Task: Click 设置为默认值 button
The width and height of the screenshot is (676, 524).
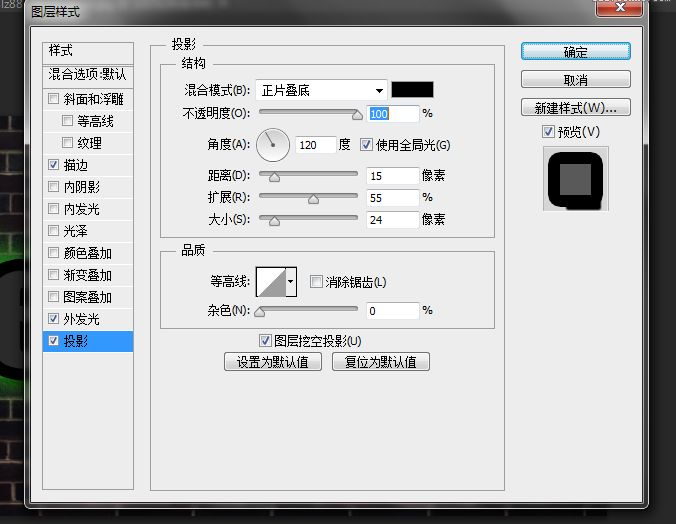Action: [x=273, y=361]
